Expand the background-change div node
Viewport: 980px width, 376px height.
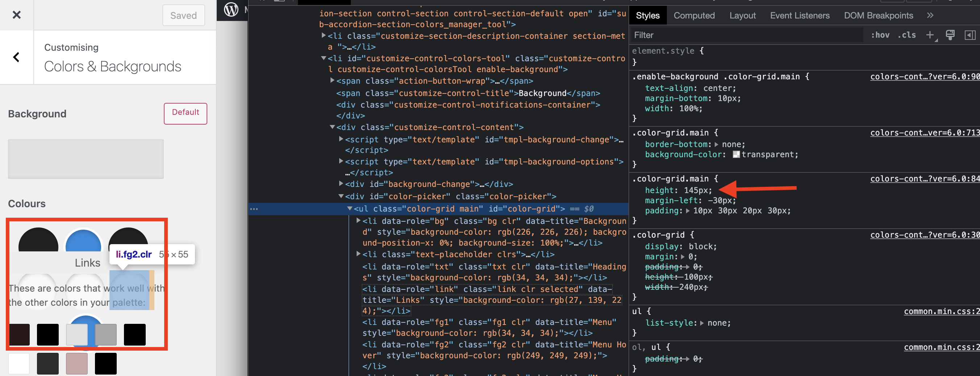pyautogui.click(x=341, y=184)
